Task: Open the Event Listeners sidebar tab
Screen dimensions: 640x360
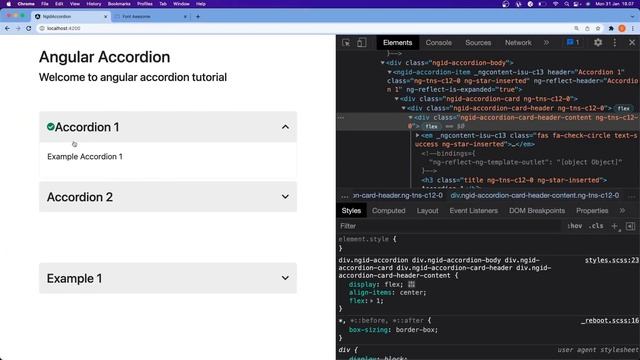Action: [x=473, y=211]
